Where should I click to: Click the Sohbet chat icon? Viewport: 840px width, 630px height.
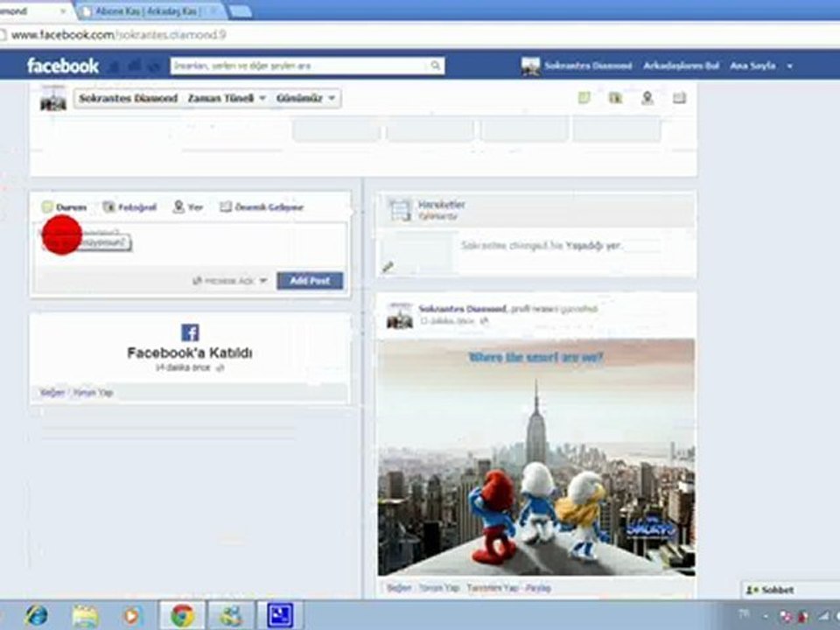(x=752, y=590)
